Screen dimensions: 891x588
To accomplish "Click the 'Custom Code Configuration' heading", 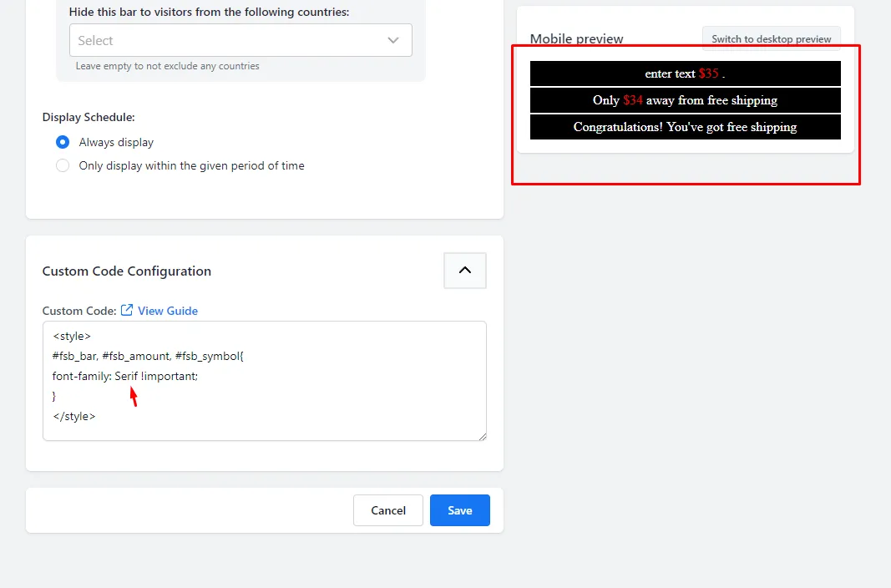I will 127,271.
